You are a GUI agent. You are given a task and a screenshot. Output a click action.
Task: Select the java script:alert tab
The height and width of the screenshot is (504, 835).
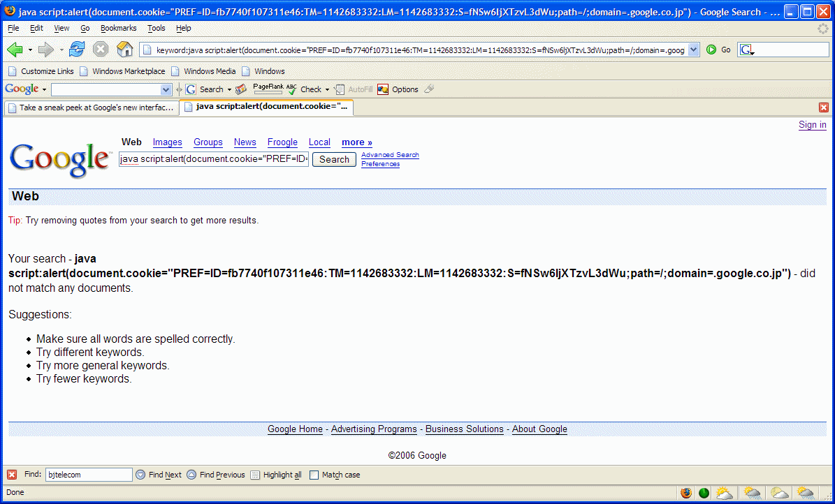(266, 106)
